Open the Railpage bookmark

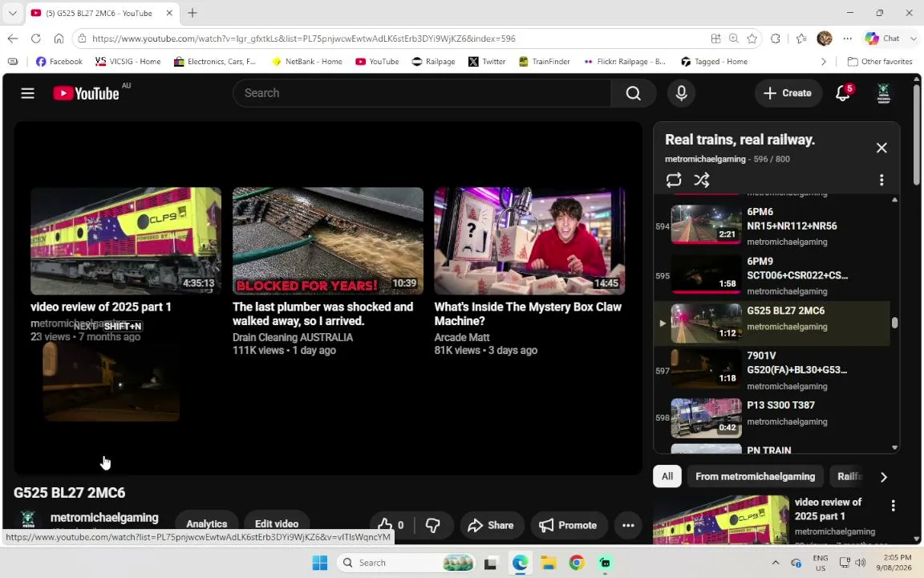coord(434,61)
